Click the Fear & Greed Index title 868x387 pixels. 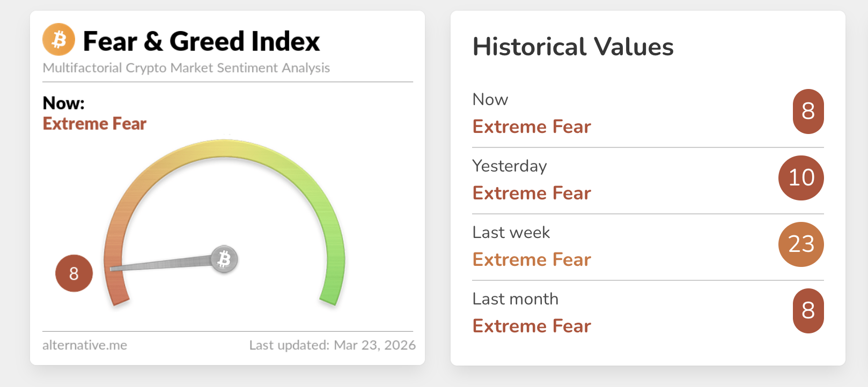click(x=201, y=41)
